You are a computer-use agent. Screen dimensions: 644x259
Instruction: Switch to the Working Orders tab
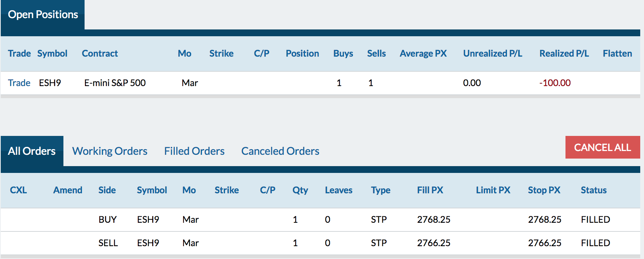110,151
